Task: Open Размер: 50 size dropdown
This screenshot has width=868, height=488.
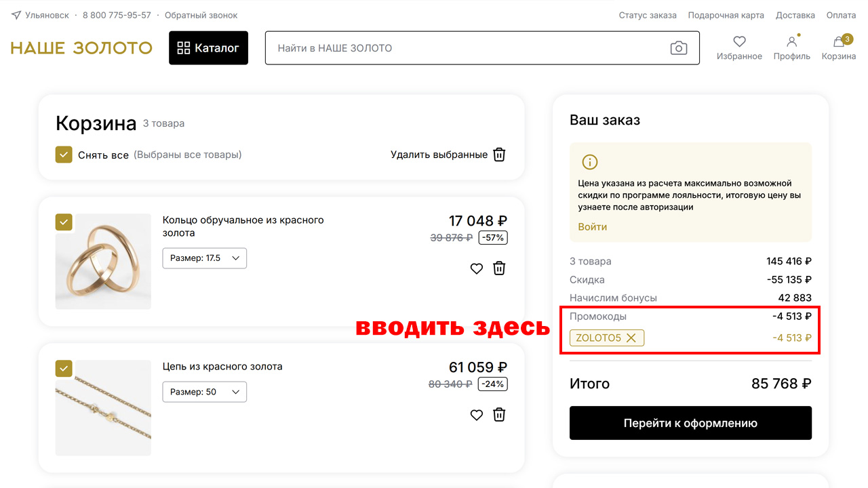Action: pyautogui.click(x=205, y=392)
